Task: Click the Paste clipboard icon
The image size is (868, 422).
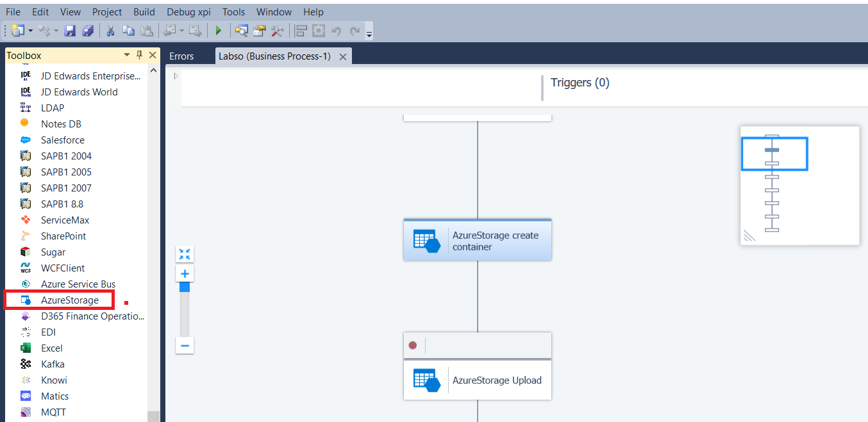Action: 147,30
